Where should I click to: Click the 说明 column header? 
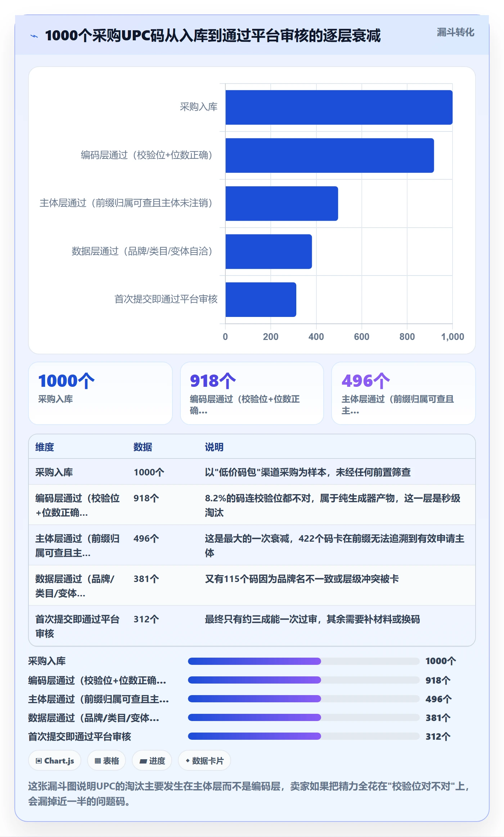214,447
